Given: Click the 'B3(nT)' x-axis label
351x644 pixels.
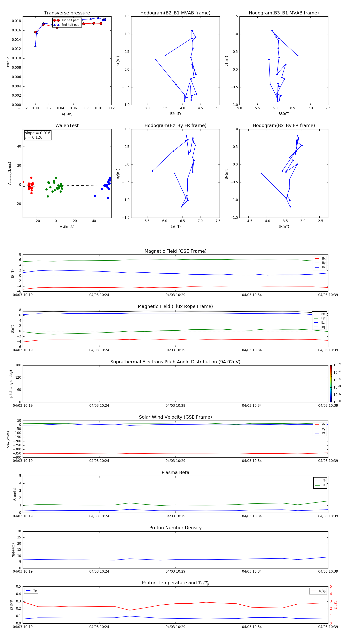Looking at the screenshot, I should pyautogui.click(x=284, y=114).
